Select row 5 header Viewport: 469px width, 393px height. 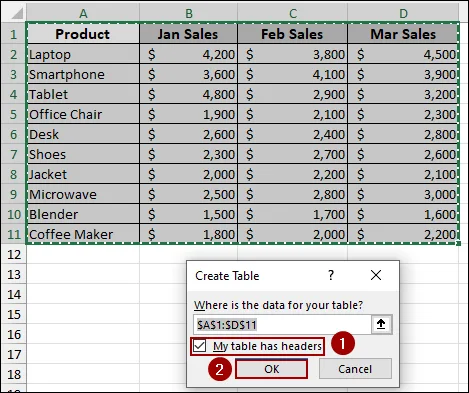click(x=13, y=114)
